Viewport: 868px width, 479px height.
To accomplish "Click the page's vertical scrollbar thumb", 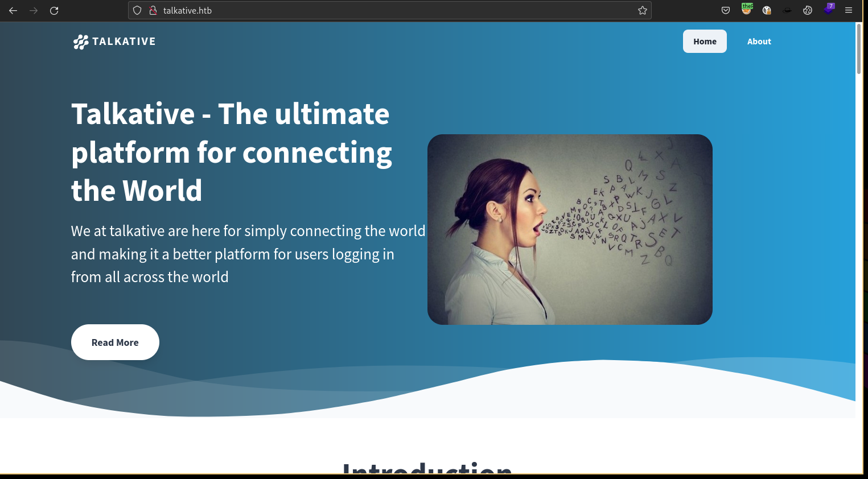I will (x=859, y=48).
